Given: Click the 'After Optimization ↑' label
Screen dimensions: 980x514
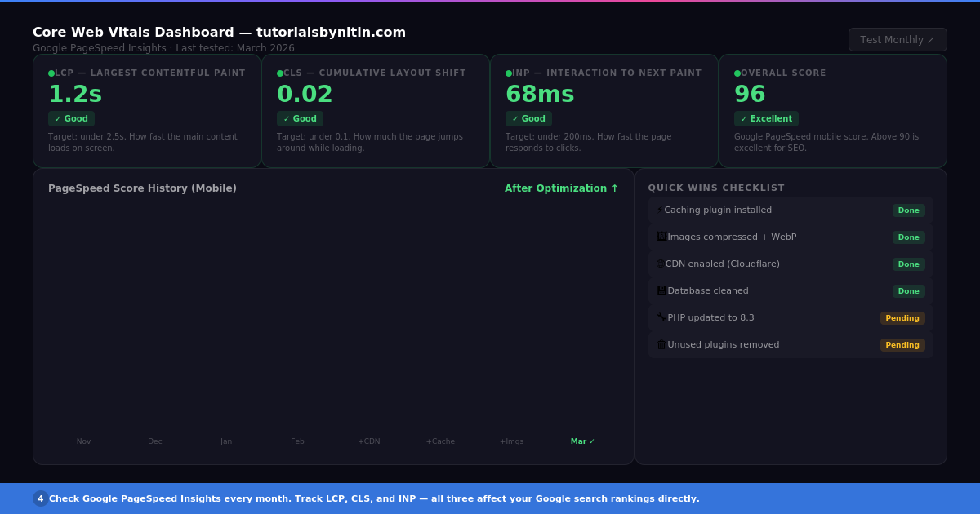Looking at the screenshot, I should tap(561, 188).
